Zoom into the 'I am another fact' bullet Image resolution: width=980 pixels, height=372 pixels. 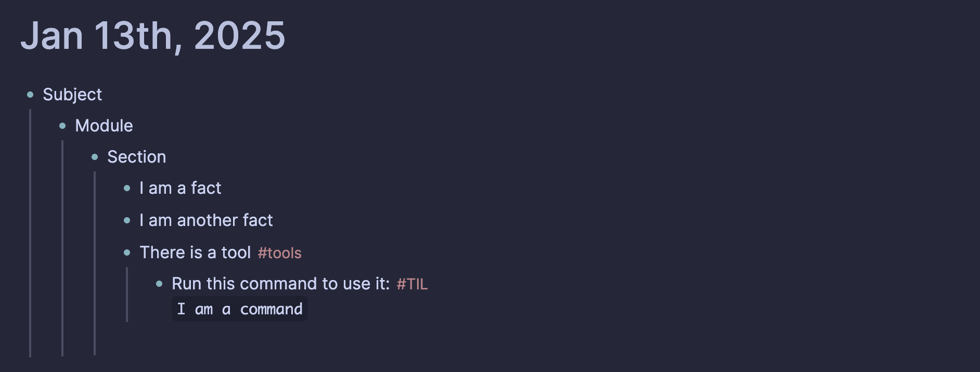(127, 220)
